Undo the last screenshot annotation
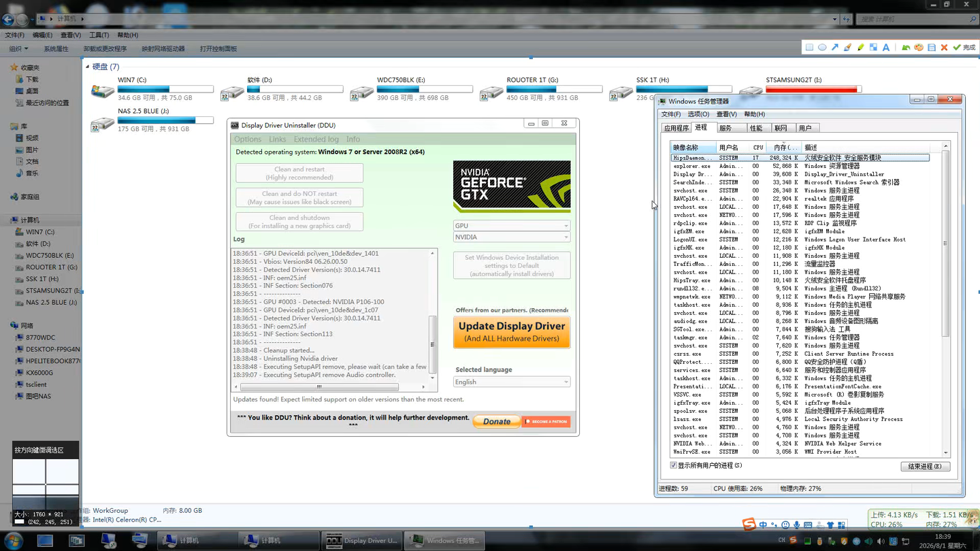Image resolution: width=980 pixels, height=551 pixels. [906, 48]
